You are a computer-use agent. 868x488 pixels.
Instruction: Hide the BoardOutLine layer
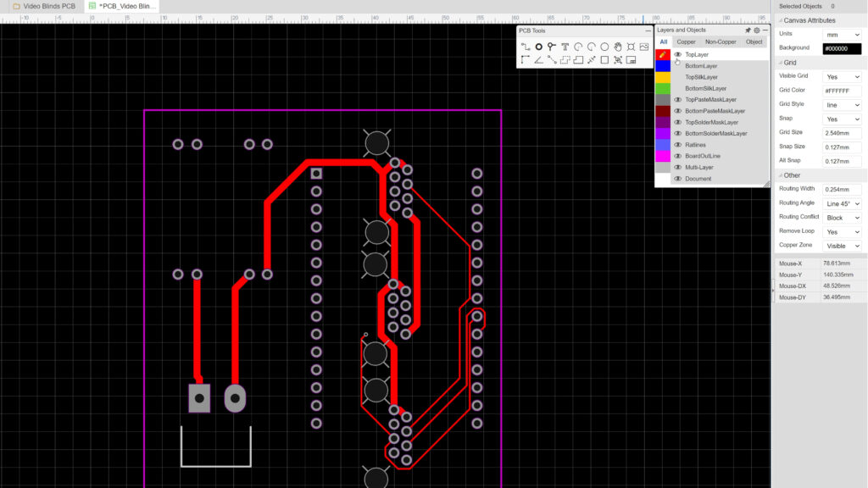[x=678, y=156]
